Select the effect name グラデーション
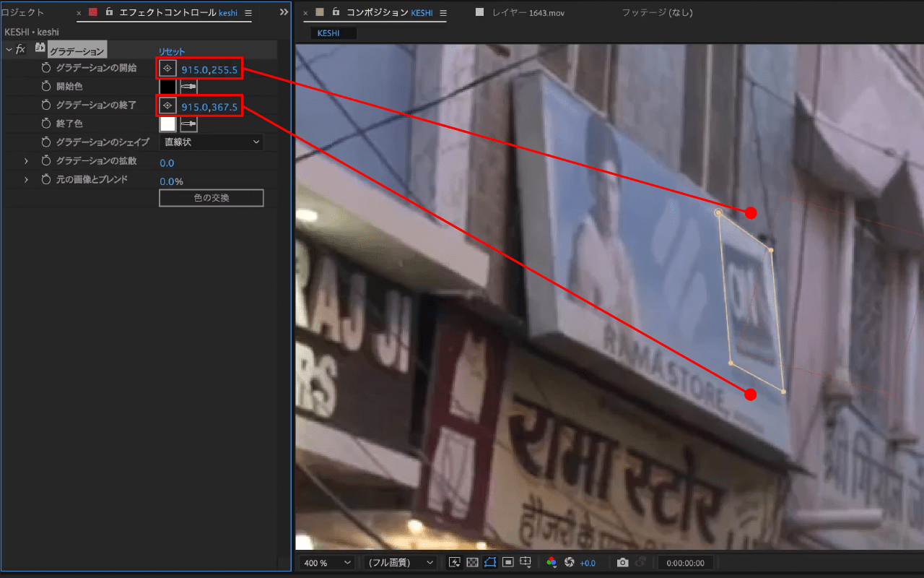Viewport: 924px width, 578px height. click(77, 51)
